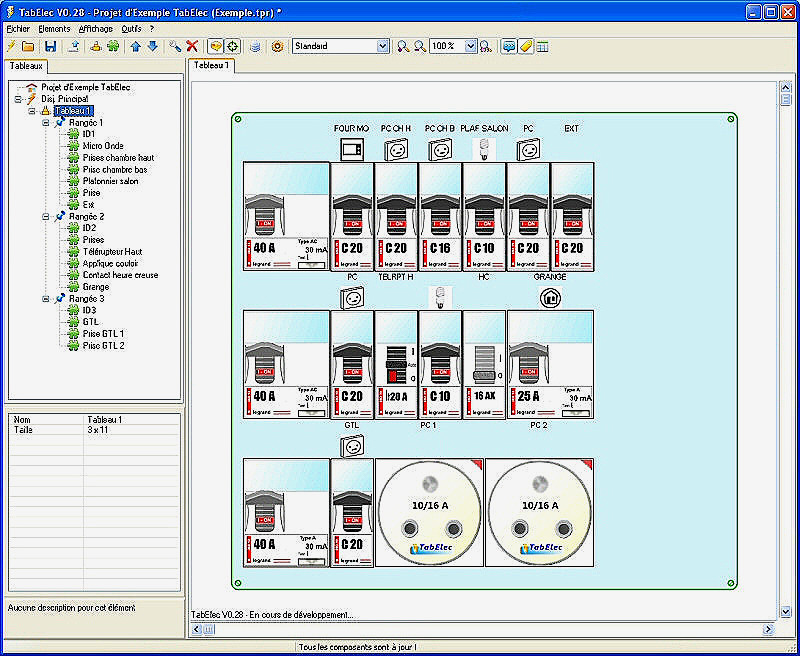
Task: Select the 20 A télérupteur module
Action: tap(396, 365)
